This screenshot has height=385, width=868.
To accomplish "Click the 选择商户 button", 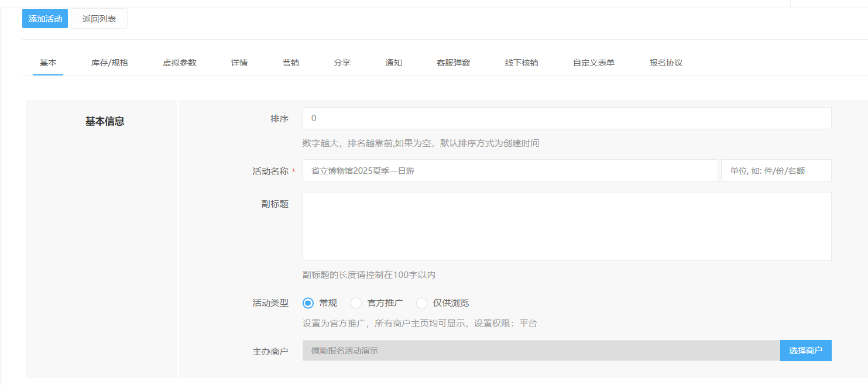I will tap(805, 350).
